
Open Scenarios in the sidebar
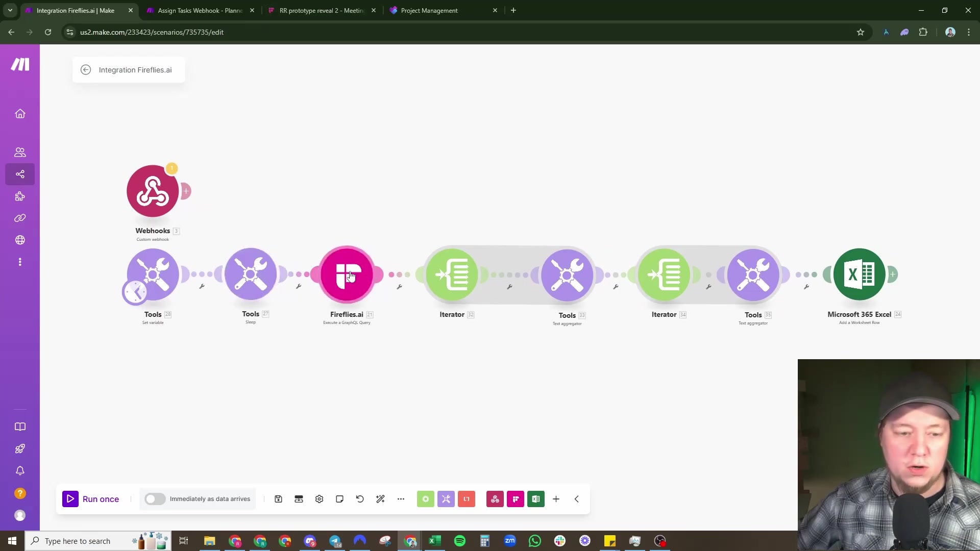20,174
